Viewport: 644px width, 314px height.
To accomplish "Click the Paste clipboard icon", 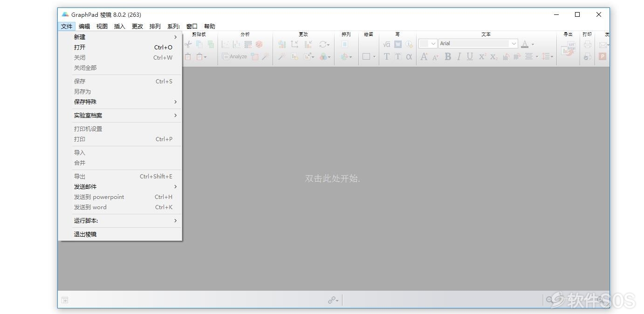I will tap(188, 57).
